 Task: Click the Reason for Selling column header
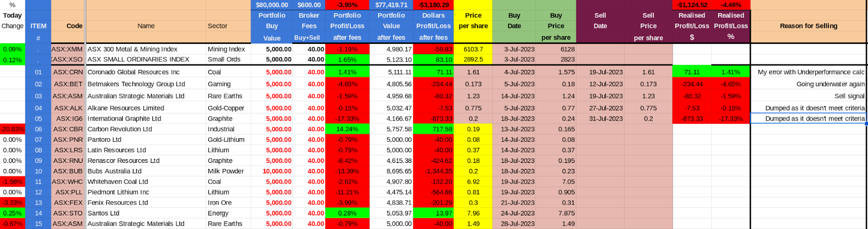(809, 26)
